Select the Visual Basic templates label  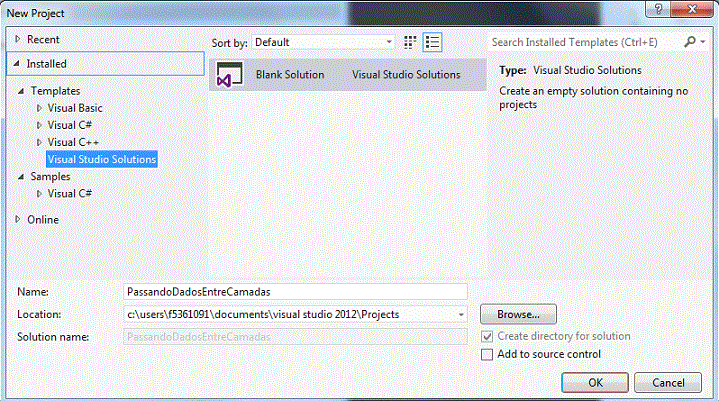pyautogui.click(x=75, y=108)
